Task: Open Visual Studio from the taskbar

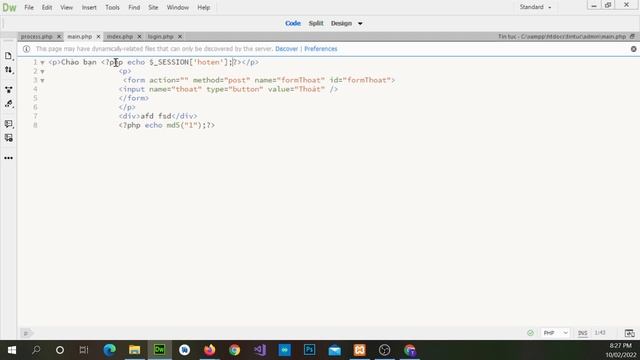Action: [x=260, y=350]
